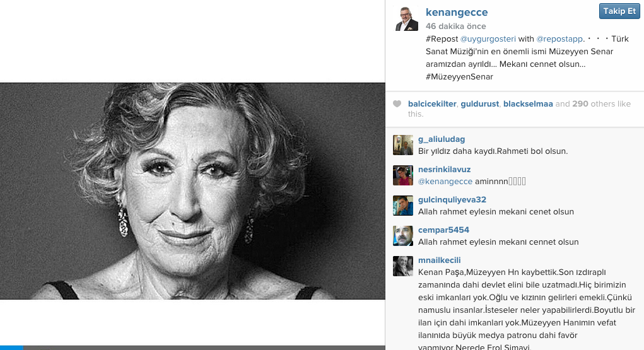Open the cempar5454 username link

coord(443,230)
